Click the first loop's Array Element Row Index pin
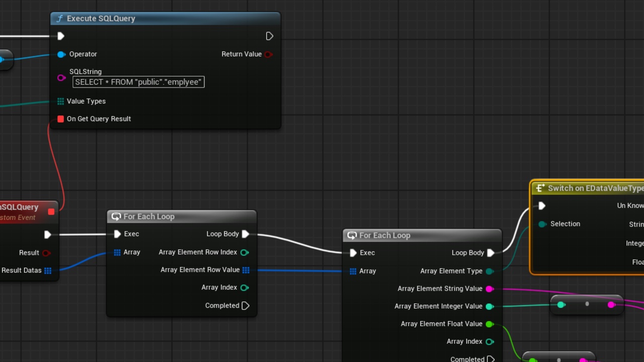Screen dimensions: 644x362 [245, 252]
